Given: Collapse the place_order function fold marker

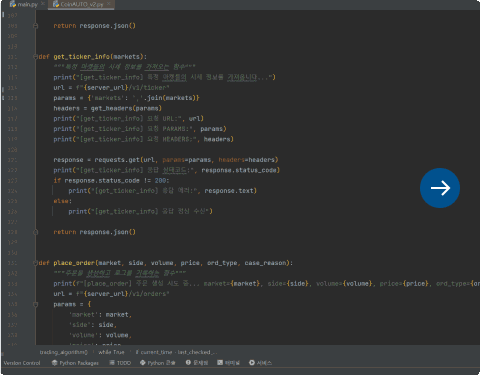Looking at the screenshot, I should [x=36, y=263].
